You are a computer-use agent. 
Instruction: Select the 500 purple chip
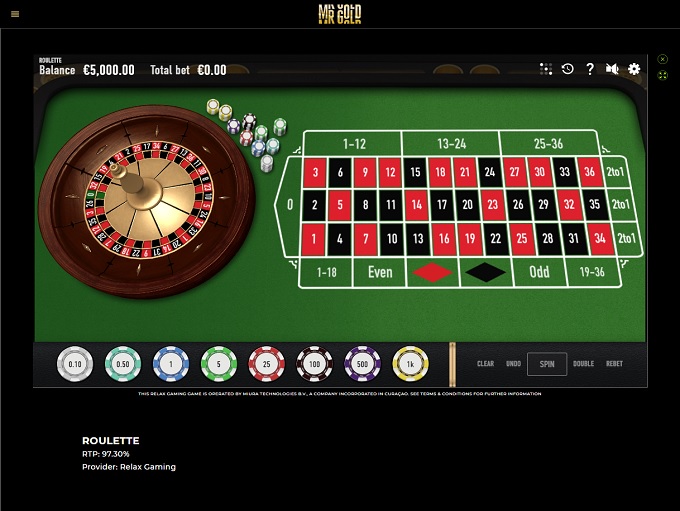tap(363, 364)
